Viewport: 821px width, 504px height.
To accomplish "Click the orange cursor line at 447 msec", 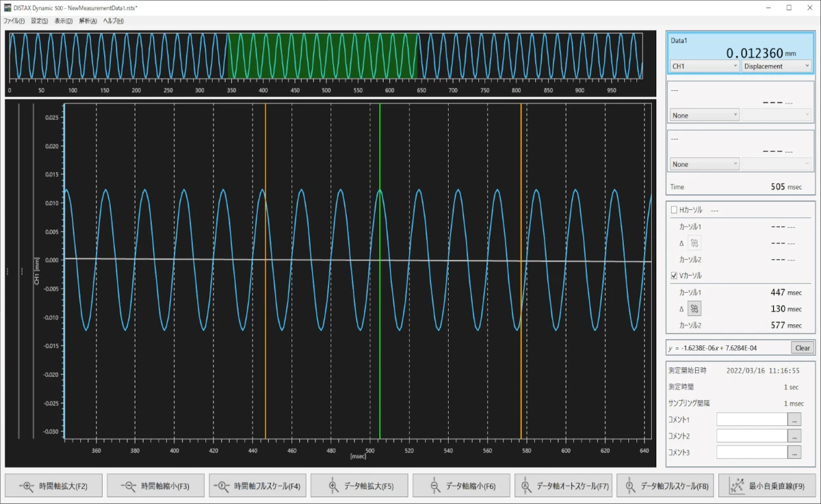I will pos(265,271).
